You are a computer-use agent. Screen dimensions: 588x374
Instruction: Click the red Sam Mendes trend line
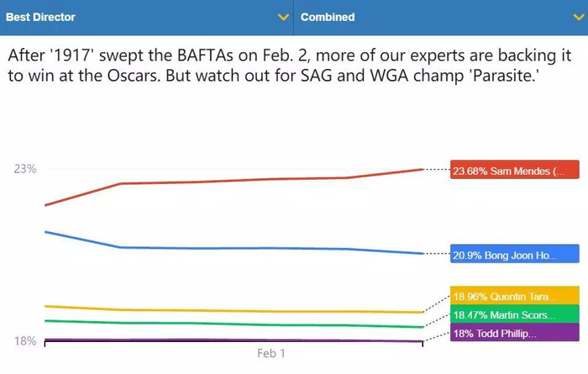(x=233, y=181)
